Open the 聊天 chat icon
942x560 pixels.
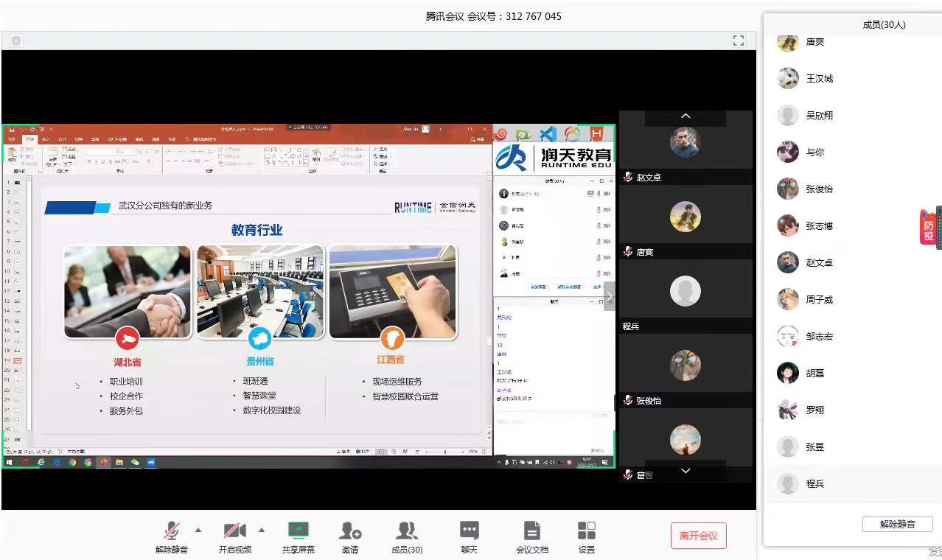click(469, 531)
